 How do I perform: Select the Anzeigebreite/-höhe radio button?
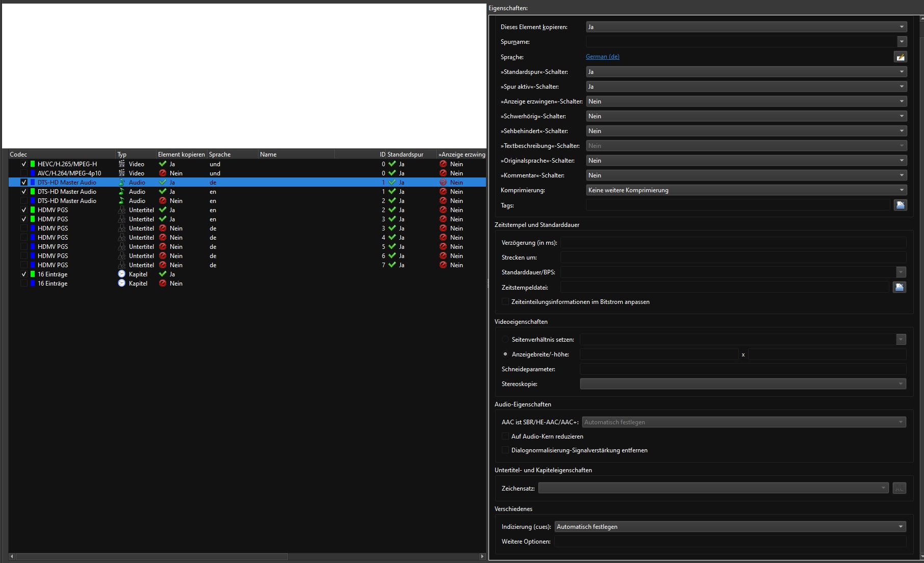(505, 354)
